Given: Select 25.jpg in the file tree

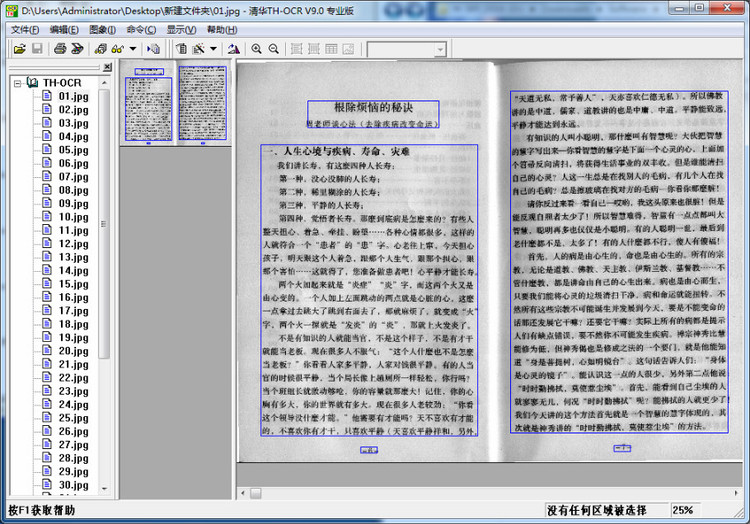Looking at the screenshot, I should (x=74, y=417).
